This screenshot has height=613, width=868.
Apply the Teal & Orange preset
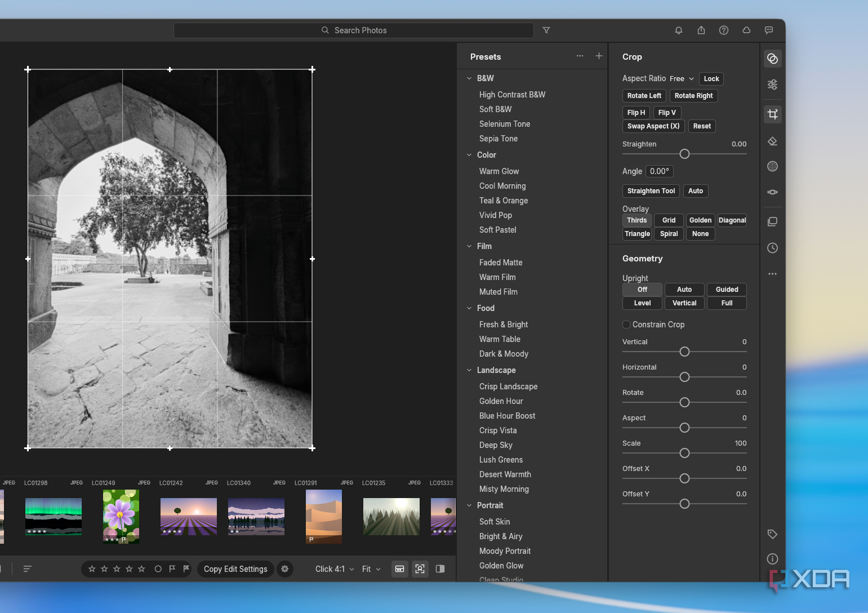504,201
